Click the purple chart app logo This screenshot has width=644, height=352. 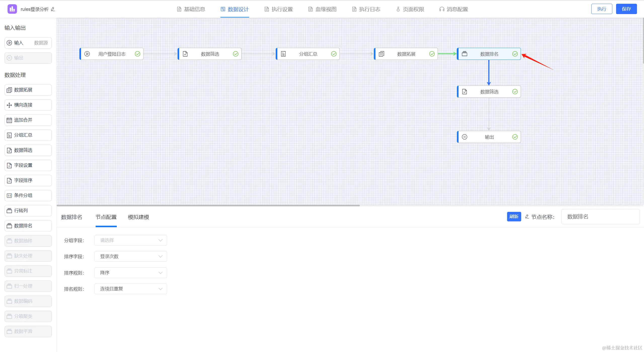coord(12,9)
